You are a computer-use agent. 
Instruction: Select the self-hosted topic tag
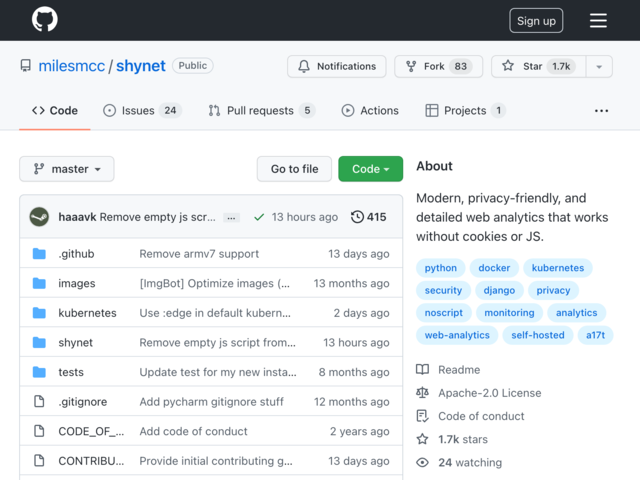(x=538, y=336)
